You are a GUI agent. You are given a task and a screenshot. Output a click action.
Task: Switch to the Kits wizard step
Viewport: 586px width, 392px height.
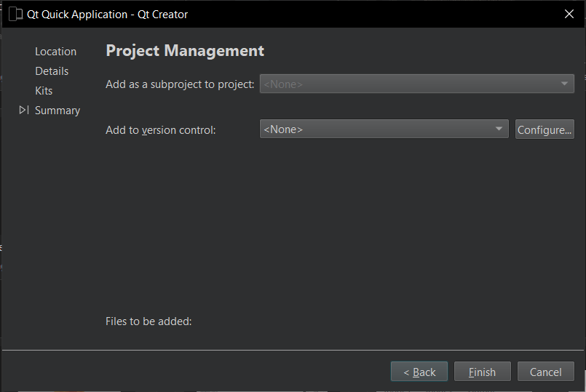click(x=44, y=91)
